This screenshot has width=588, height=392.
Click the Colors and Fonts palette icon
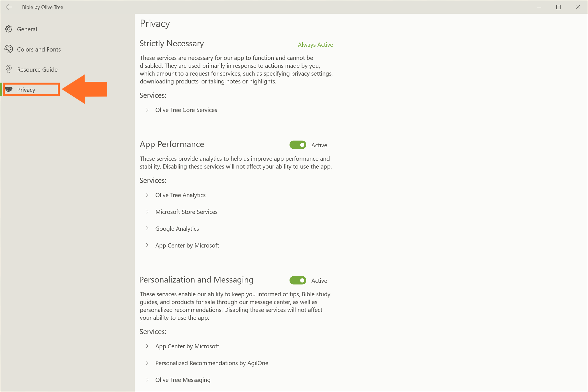pos(9,49)
